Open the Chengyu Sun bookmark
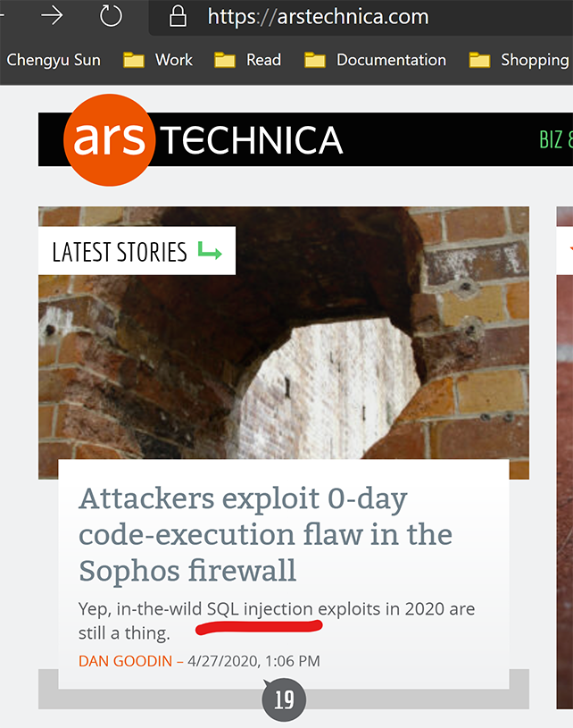The image size is (573, 728). pyautogui.click(x=54, y=60)
